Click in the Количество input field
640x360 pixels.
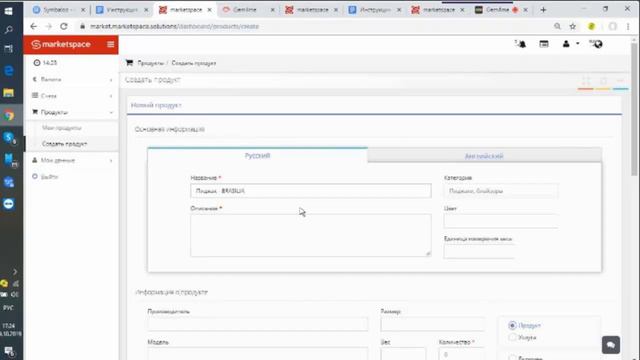(462, 353)
